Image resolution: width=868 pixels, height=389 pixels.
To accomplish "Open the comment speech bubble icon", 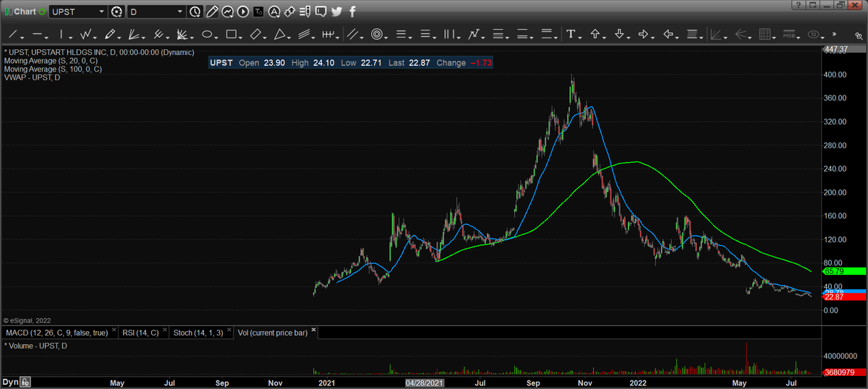I will click(x=320, y=12).
